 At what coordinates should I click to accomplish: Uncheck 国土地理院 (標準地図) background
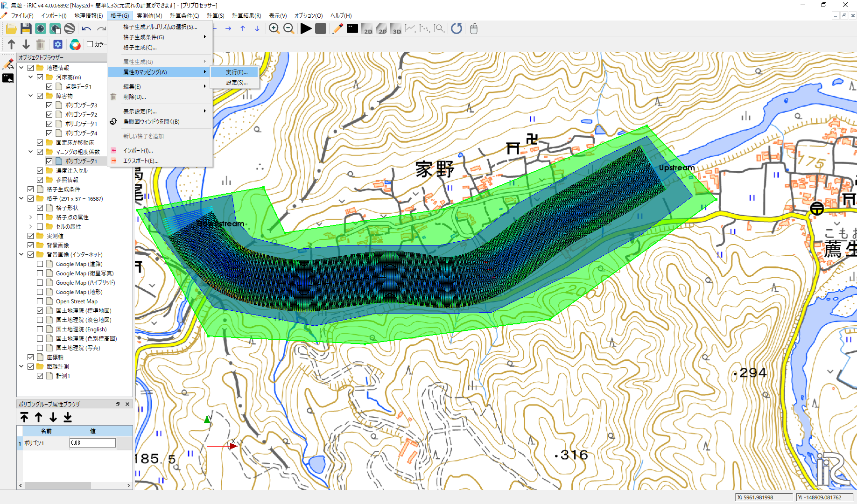click(x=40, y=310)
